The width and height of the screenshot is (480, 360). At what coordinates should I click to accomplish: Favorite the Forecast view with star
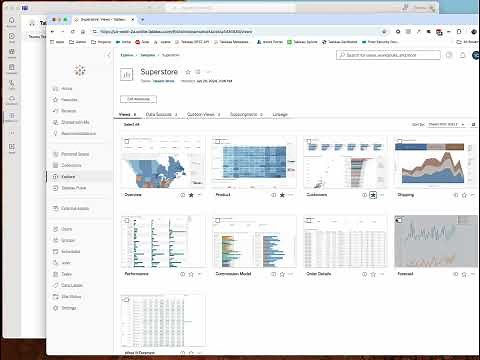point(464,274)
